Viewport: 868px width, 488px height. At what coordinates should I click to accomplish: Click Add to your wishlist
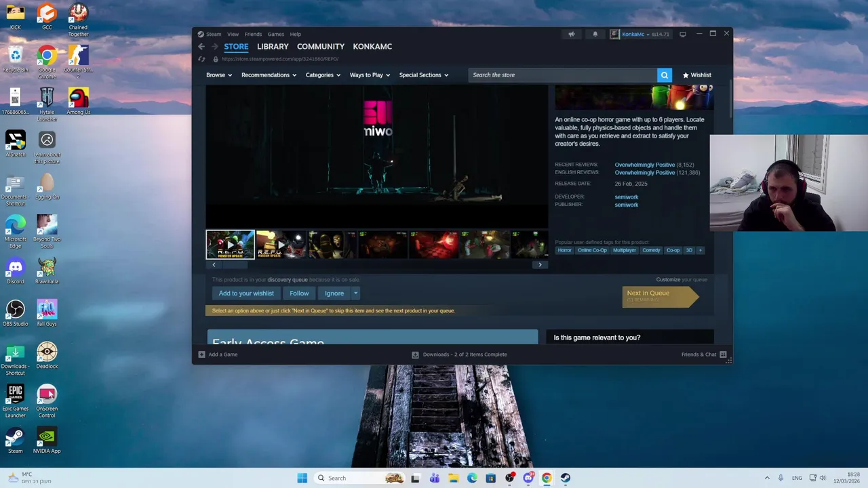(246, 293)
